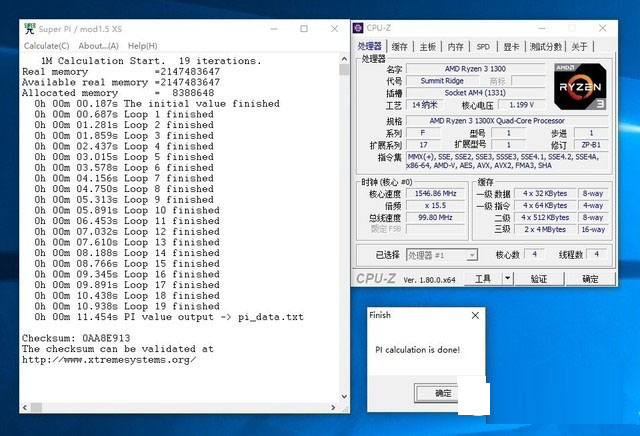Open the Calculate(C) menu
The image size is (640, 436).
(x=47, y=46)
